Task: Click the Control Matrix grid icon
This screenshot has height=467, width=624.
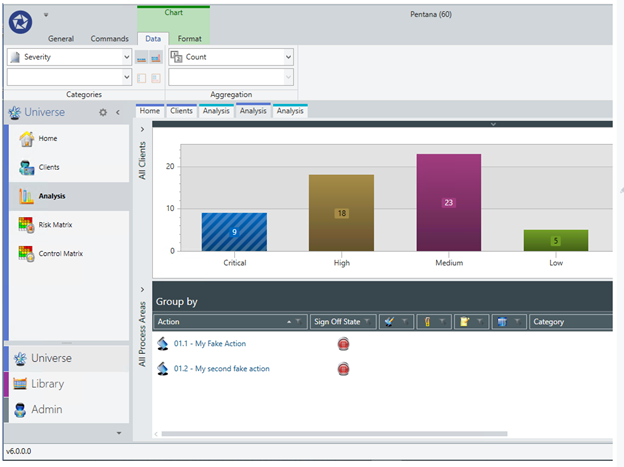Action: (x=27, y=254)
